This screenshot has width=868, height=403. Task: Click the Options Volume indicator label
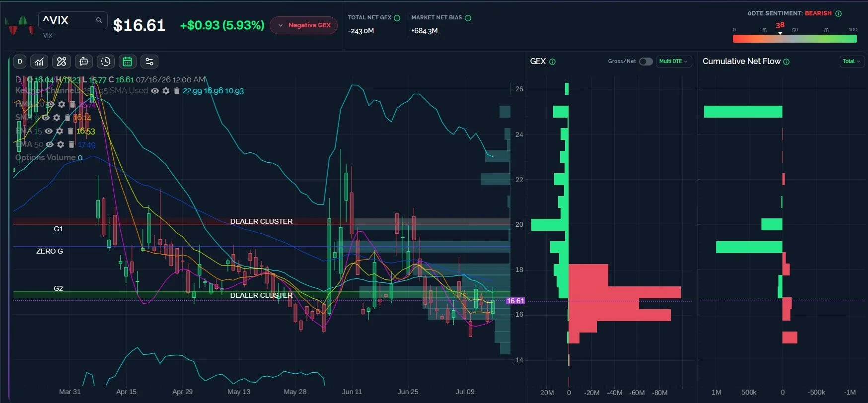[x=45, y=157]
